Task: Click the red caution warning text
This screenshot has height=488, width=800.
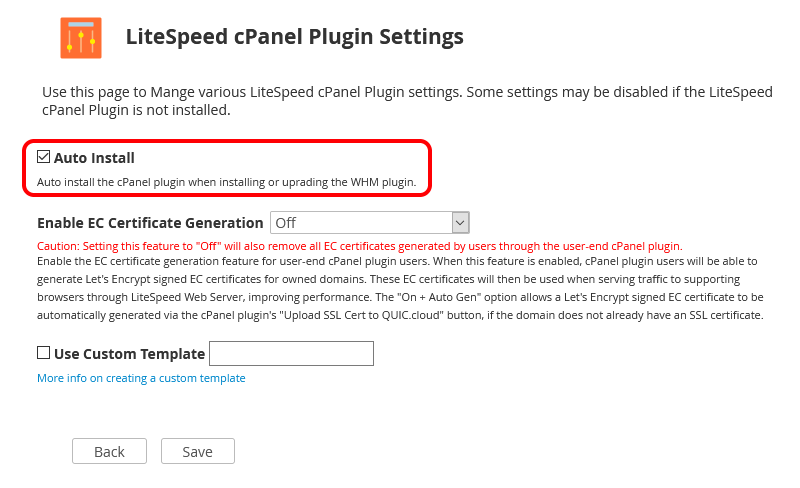Action: click(360, 246)
